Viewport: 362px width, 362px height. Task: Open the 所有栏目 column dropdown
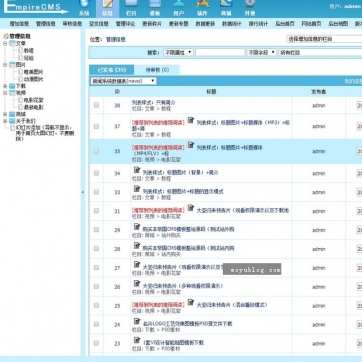point(320,52)
